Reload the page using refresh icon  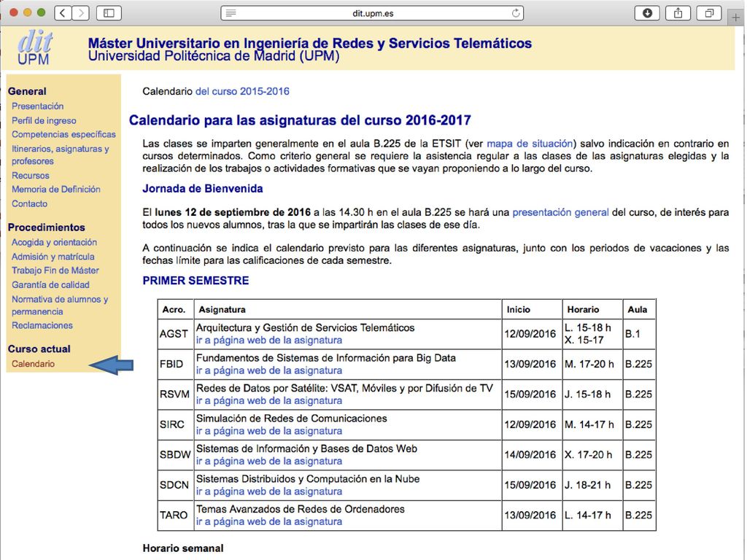516,13
